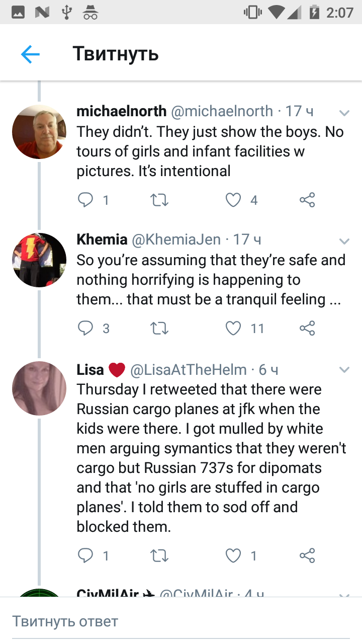Tap Khemia's profile avatar
Image resolution: width=362 pixels, height=644 pixels.
(39, 260)
